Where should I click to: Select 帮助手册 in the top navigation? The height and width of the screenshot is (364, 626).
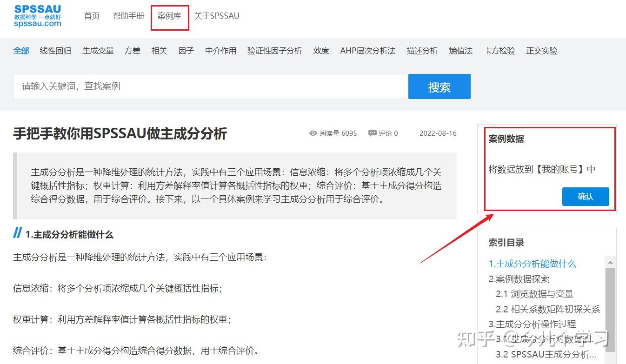tap(128, 15)
